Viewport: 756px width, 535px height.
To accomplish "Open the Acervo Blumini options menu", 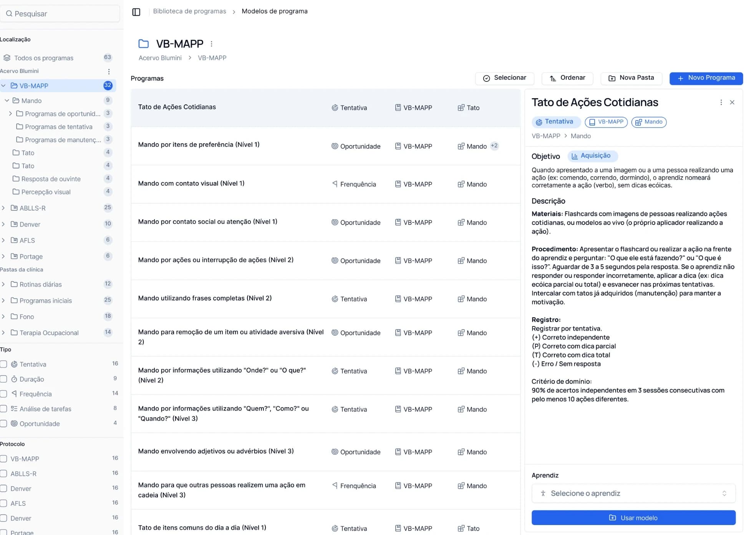I will pyautogui.click(x=109, y=72).
